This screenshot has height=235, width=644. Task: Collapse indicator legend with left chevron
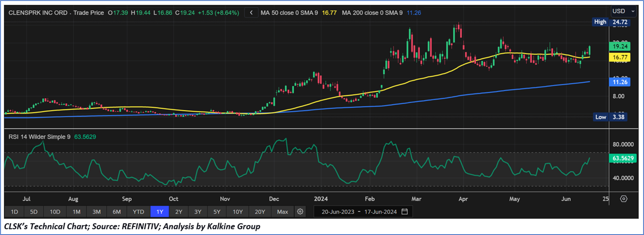pos(251,13)
